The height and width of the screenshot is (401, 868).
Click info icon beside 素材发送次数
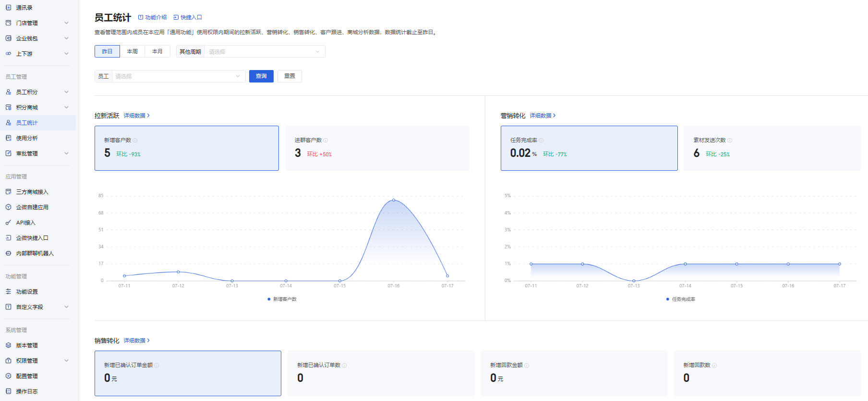tap(730, 141)
